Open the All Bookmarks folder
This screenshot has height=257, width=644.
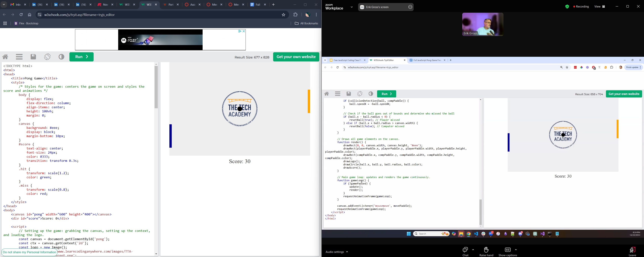307,24
